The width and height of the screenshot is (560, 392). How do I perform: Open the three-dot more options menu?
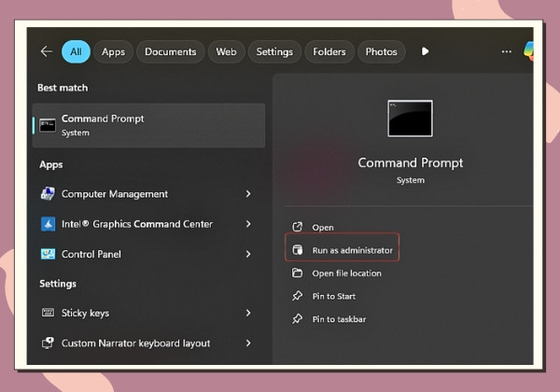click(x=507, y=51)
